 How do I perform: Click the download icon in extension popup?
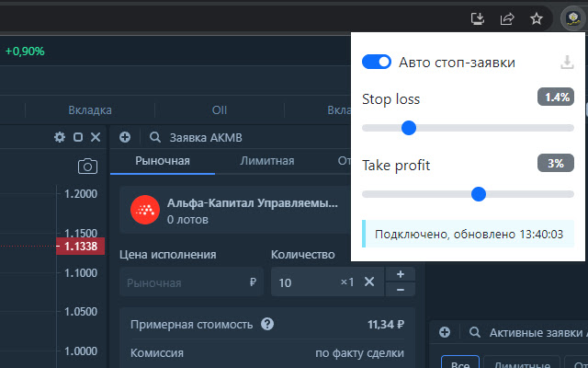[567, 63]
